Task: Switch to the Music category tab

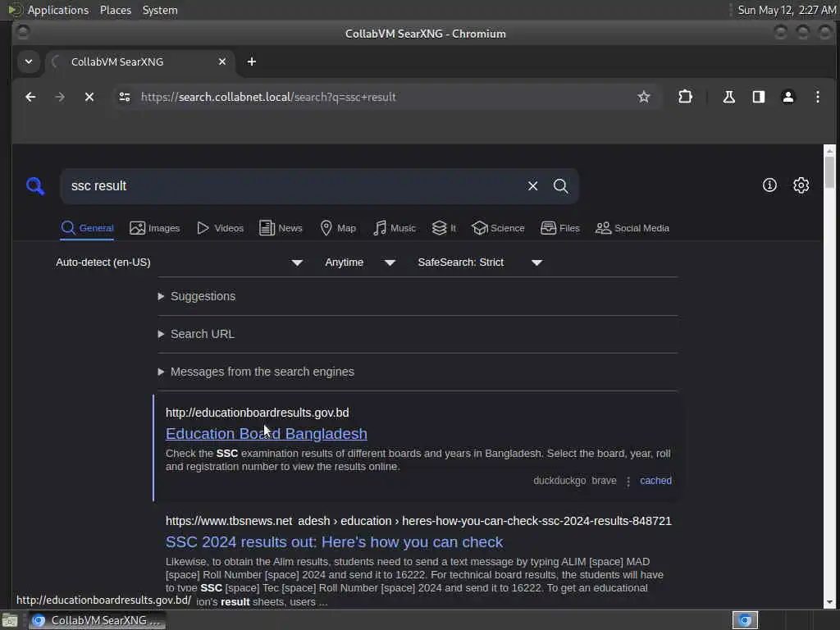Action: pos(395,228)
